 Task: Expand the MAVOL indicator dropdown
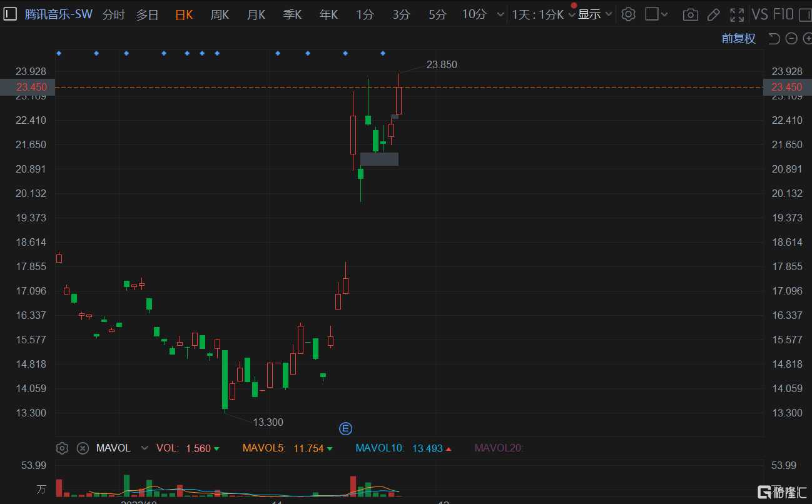point(145,448)
